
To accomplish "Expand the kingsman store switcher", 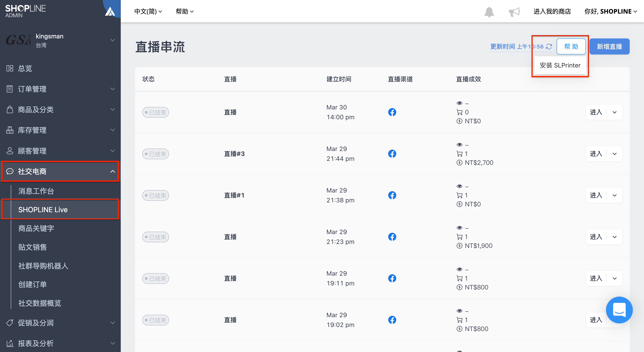I will 112,40.
